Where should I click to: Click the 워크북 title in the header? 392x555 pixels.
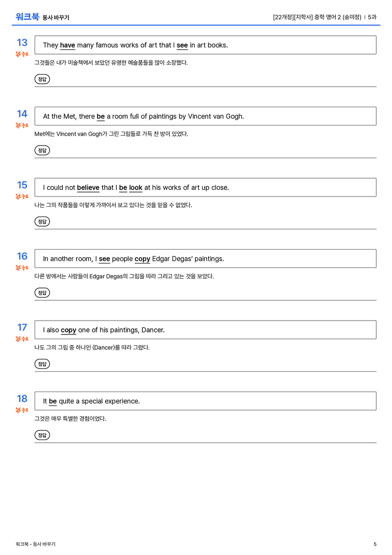pos(27,17)
